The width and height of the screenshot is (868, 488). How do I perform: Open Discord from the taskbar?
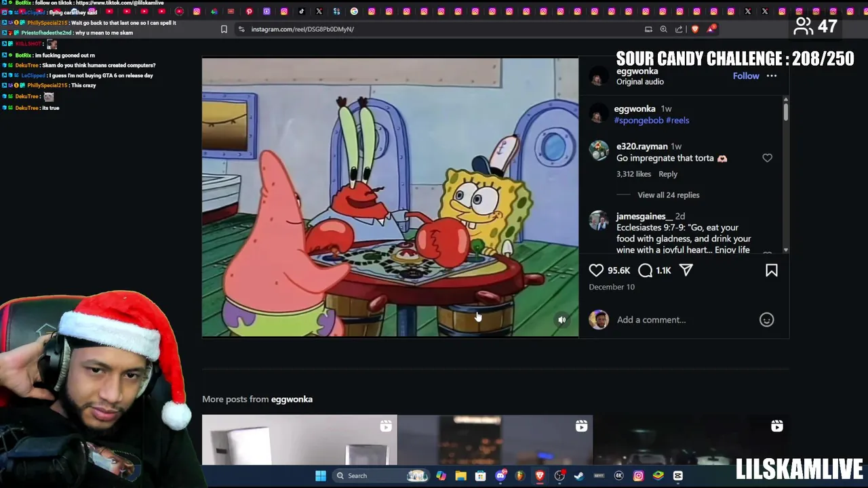click(500, 476)
